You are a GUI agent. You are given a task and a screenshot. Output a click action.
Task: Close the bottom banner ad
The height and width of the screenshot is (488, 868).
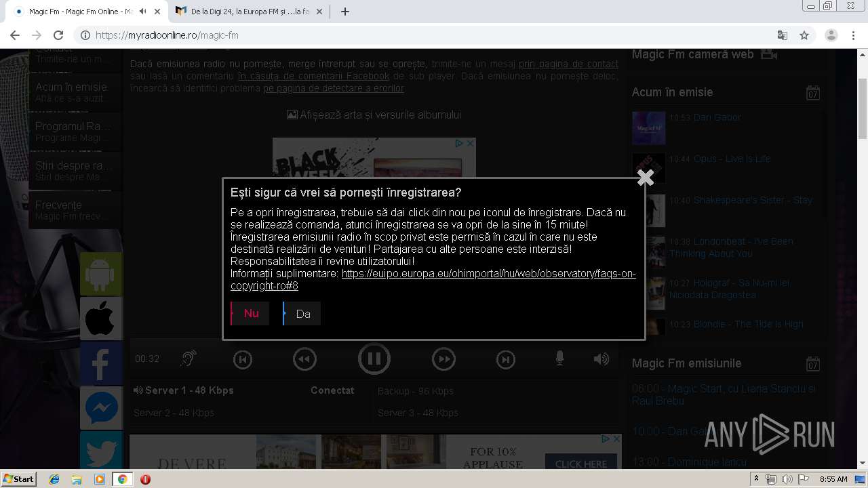tap(616, 439)
